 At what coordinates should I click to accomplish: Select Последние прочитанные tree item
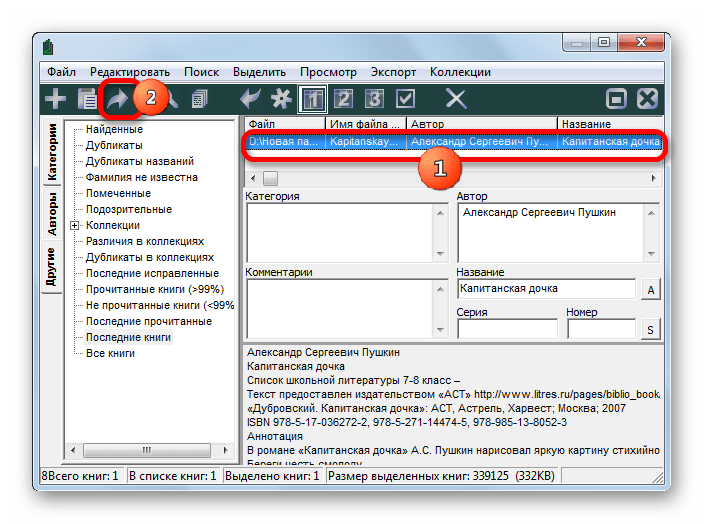point(149,321)
